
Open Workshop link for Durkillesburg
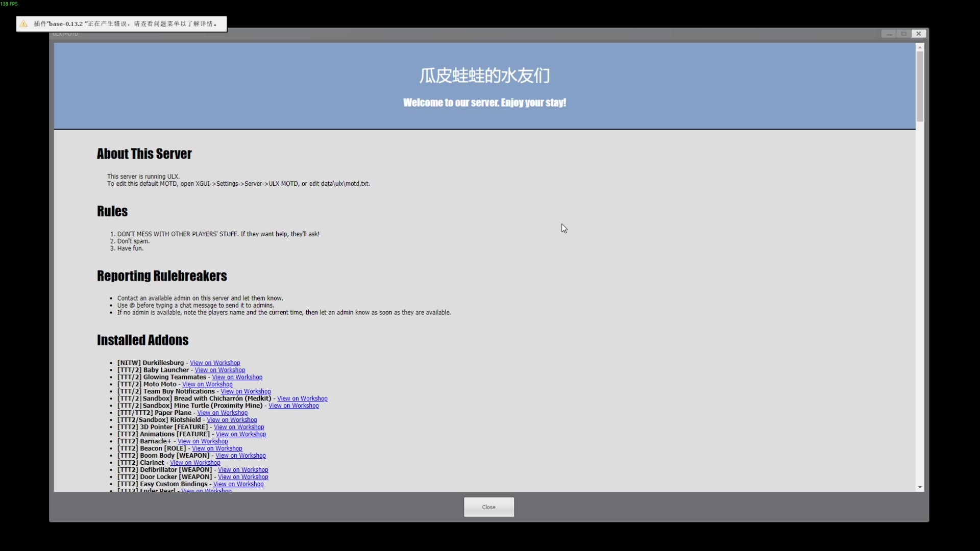pyautogui.click(x=215, y=363)
